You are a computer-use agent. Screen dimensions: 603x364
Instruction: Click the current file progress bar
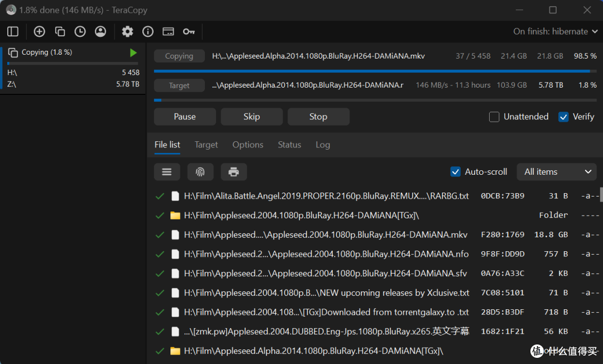[375, 71]
